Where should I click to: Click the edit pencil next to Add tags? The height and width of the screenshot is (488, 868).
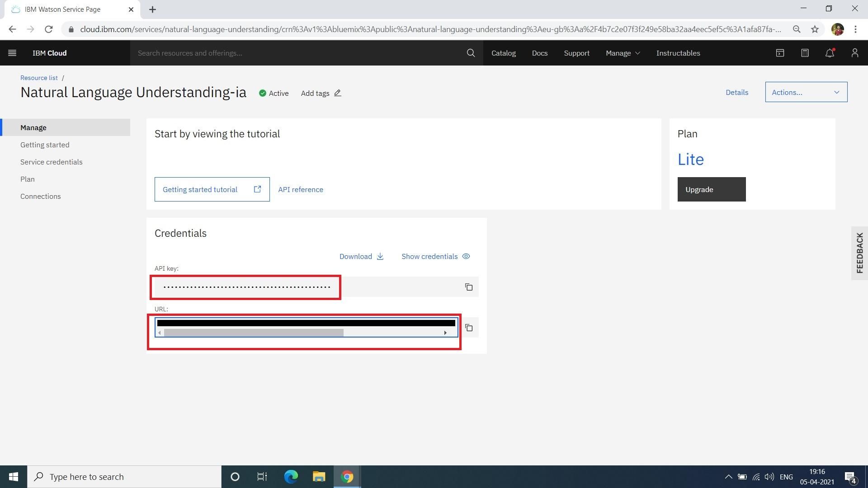pyautogui.click(x=338, y=93)
